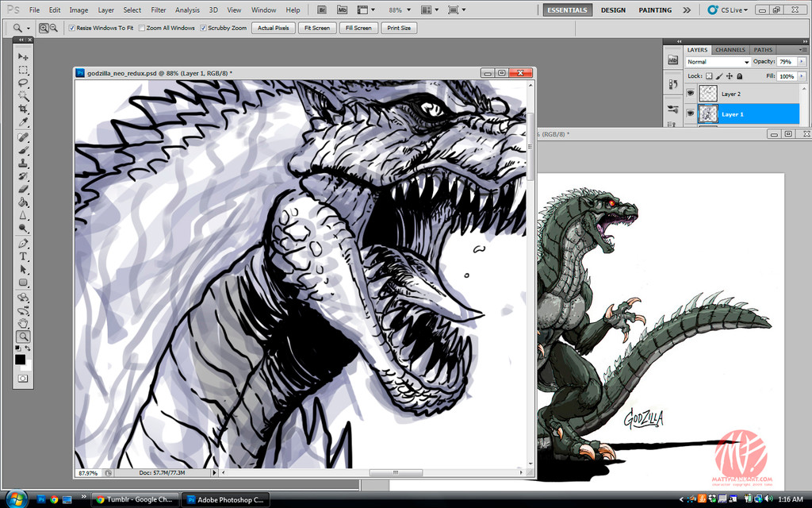The width and height of the screenshot is (812, 508).
Task: Open the layer blend mode dropdown
Action: (718, 62)
